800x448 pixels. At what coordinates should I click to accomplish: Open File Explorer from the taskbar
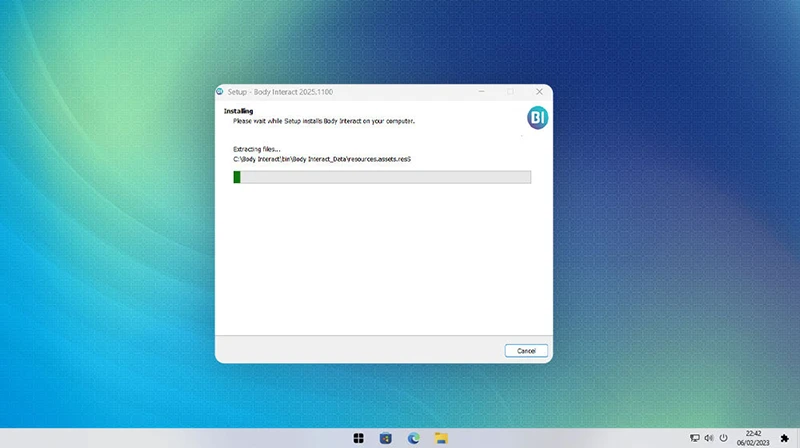tap(441, 438)
